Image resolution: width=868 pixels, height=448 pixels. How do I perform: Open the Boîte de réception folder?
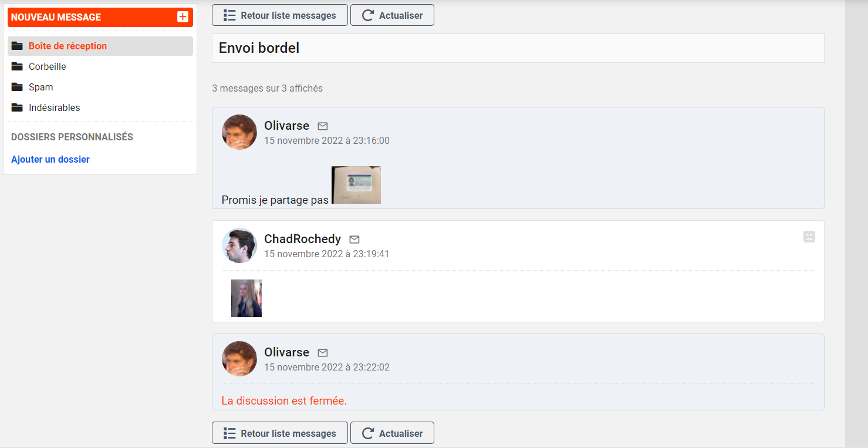tap(100, 46)
